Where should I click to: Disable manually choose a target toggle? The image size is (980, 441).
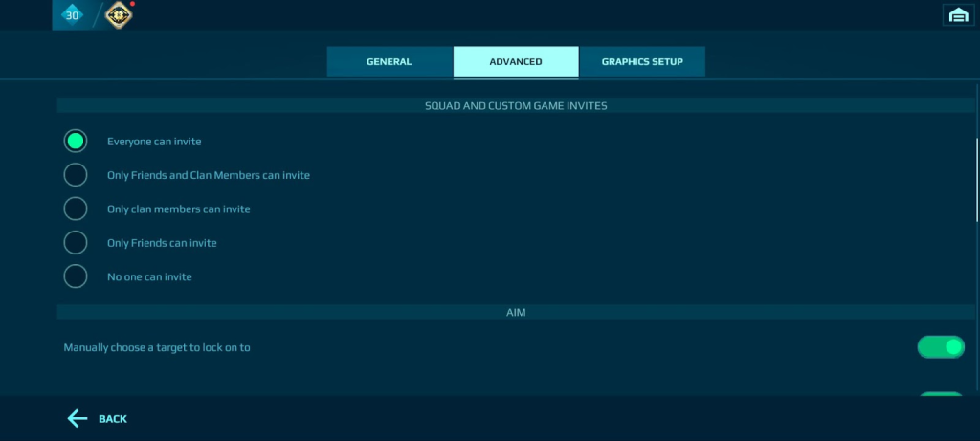click(941, 347)
